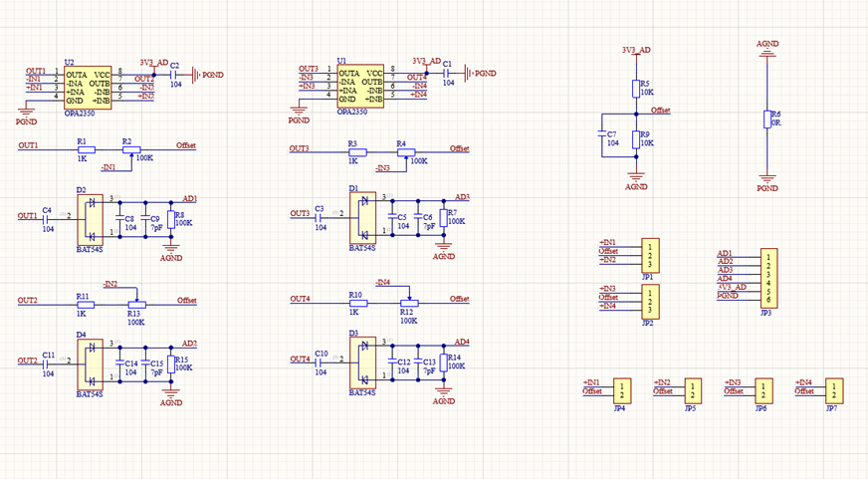This screenshot has width=868, height=479.
Task: Click the Offset label beside R5 junction
Action: [x=660, y=111]
